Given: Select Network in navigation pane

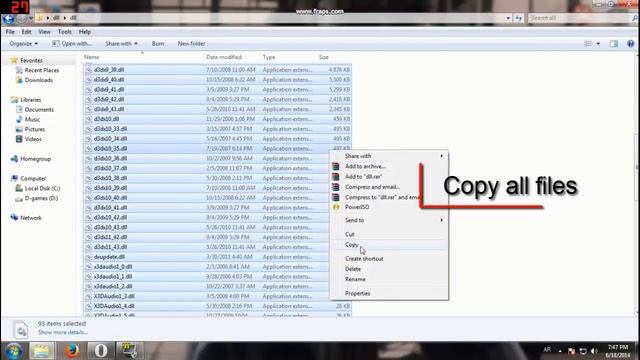Looking at the screenshot, I should (31, 218).
